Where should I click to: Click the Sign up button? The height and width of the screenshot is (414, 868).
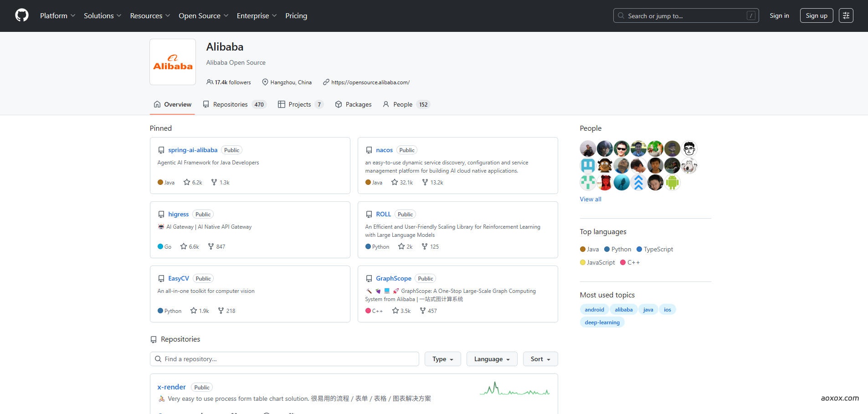point(816,15)
